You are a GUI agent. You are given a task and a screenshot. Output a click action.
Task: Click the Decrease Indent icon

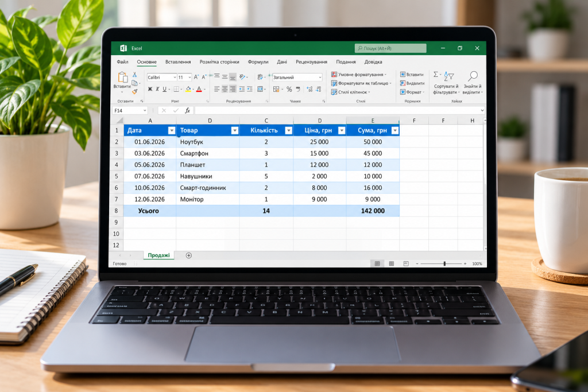pyautogui.click(x=242, y=89)
